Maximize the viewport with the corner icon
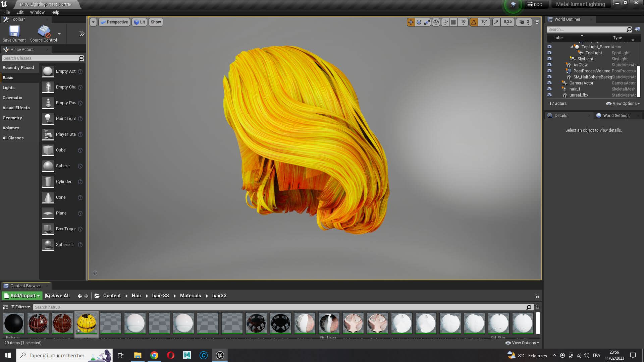Screen dimensions: 644x362 coord(537,22)
